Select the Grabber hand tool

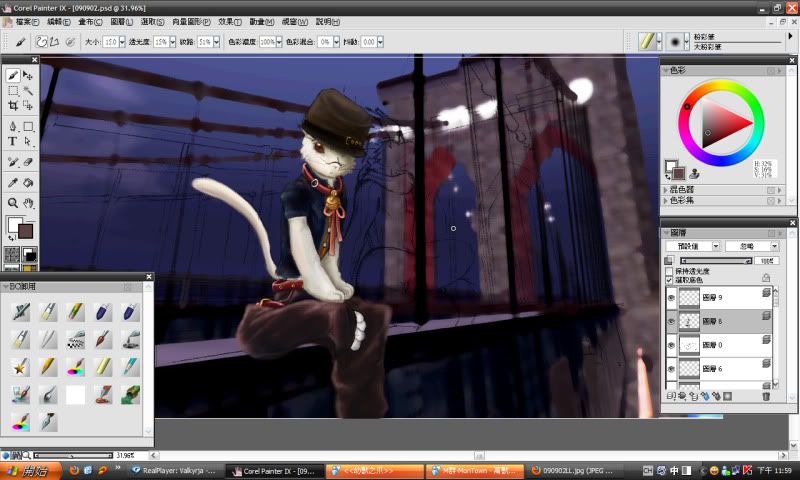28,203
